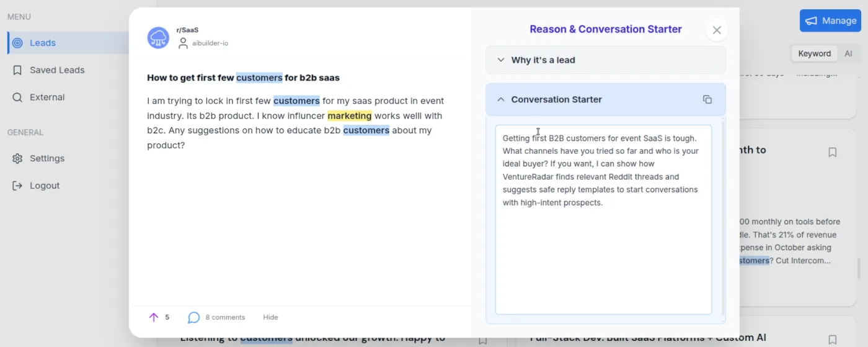868x347 pixels.
Task: Open the aibuilder-io author profile
Action: point(210,43)
